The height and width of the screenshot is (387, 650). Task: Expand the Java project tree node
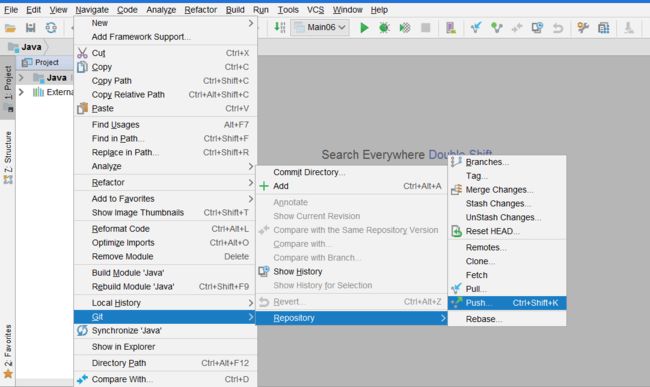[x=21, y=77]
